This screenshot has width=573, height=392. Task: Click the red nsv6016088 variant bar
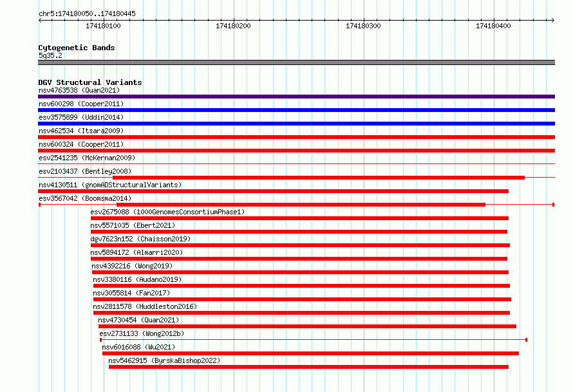310,353
